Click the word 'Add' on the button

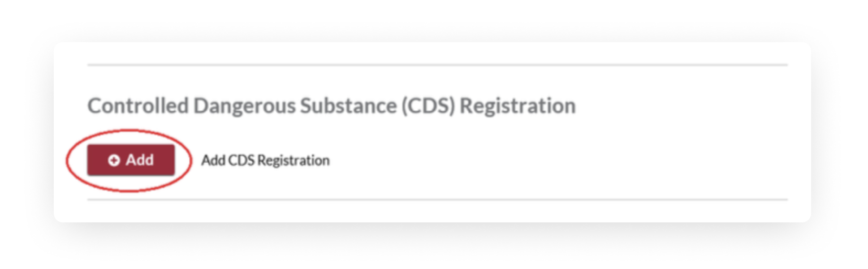(x=139, y=160)
